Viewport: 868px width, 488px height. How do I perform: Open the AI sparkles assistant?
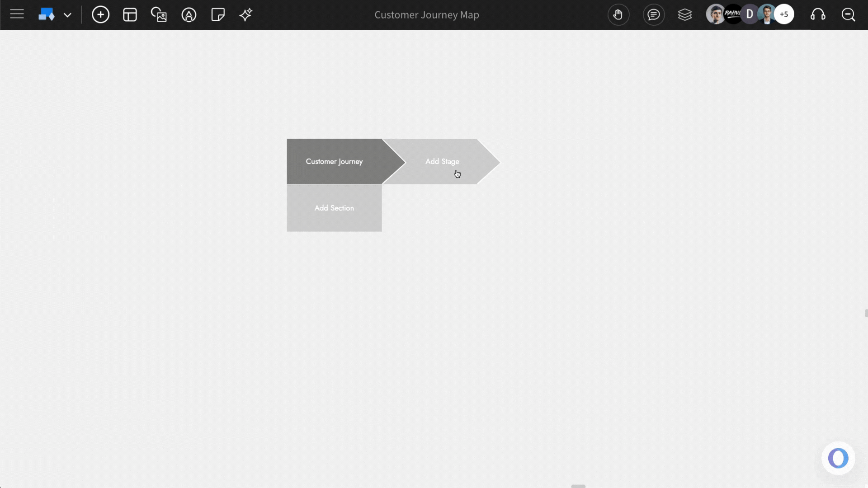[245, 14]
